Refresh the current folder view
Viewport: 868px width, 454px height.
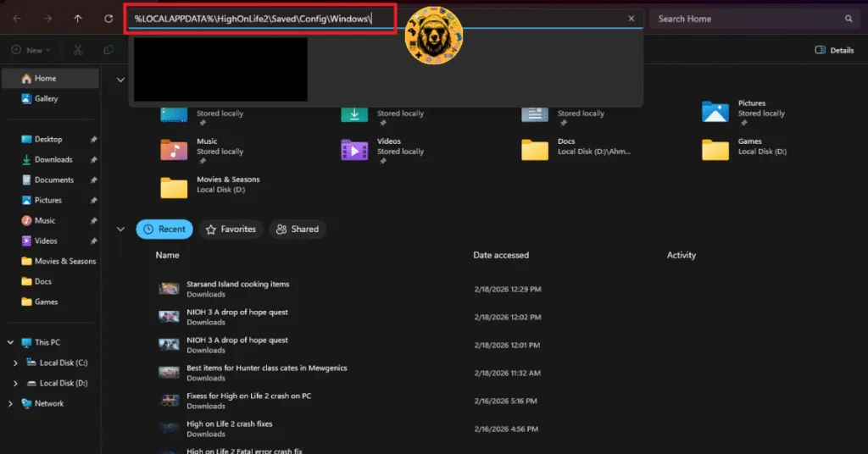click(108, 19)
